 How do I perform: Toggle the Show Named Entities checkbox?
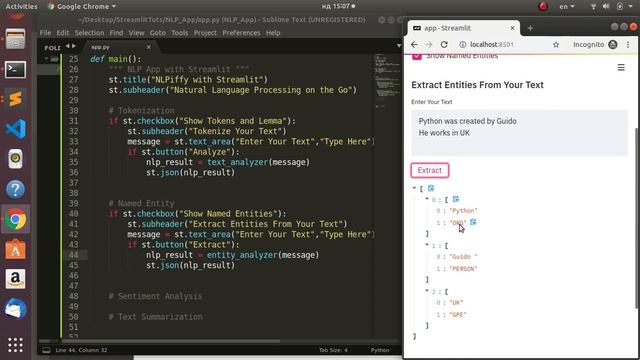tap(417, 56)
